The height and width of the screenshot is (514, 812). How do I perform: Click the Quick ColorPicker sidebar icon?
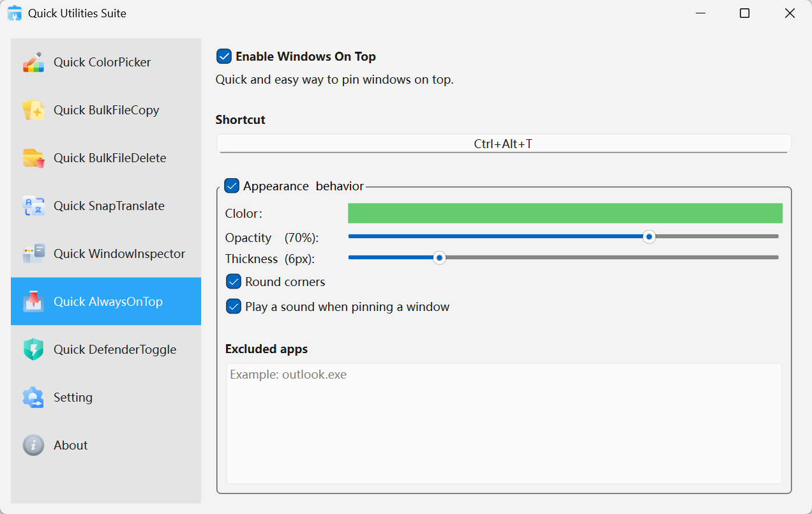pyautogui.click(x=33, y=62)
